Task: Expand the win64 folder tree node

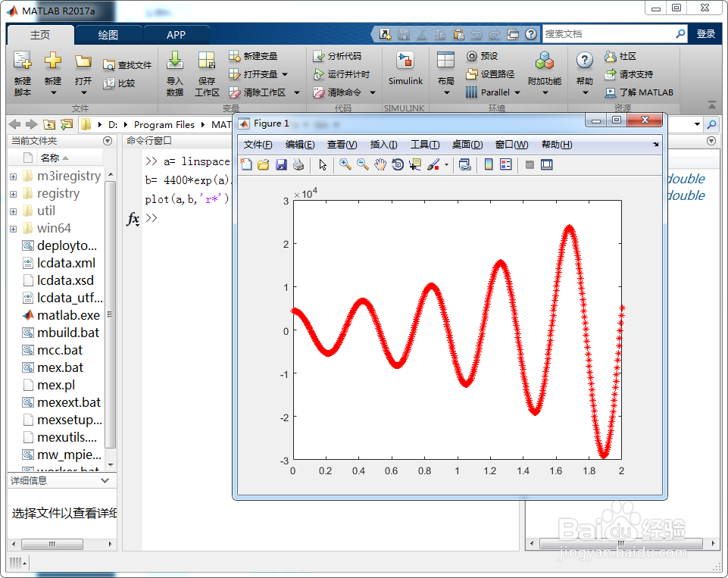Action: point(13,229)
